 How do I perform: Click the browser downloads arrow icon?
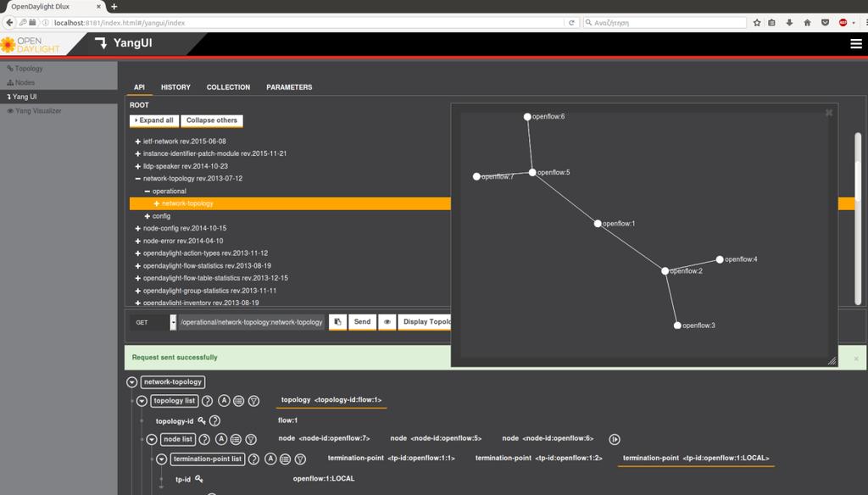click(x=789, y=23)
